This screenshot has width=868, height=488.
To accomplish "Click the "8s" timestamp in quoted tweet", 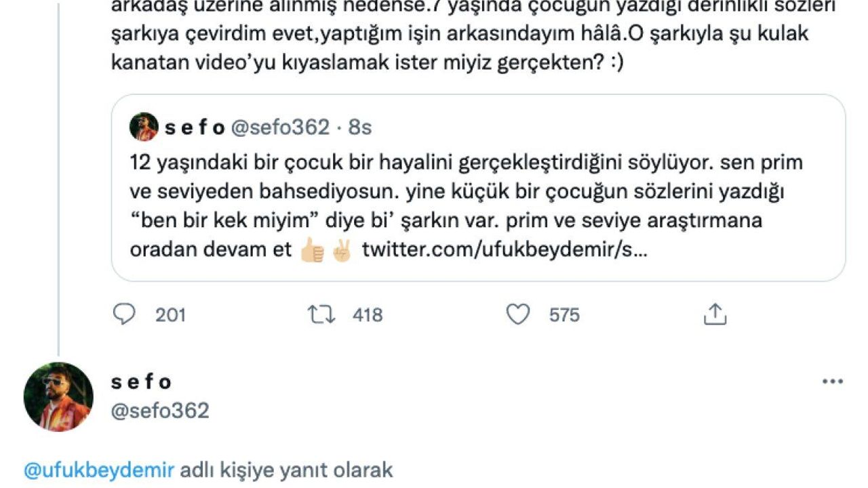I will (x=360, y=127).
